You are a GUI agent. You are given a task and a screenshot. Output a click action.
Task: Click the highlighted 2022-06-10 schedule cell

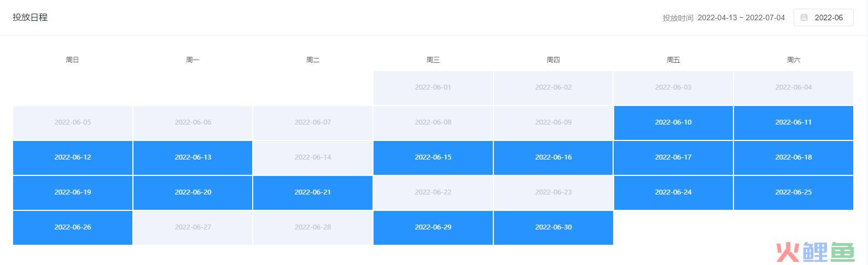pyautogui.click(x=673, y=122)
